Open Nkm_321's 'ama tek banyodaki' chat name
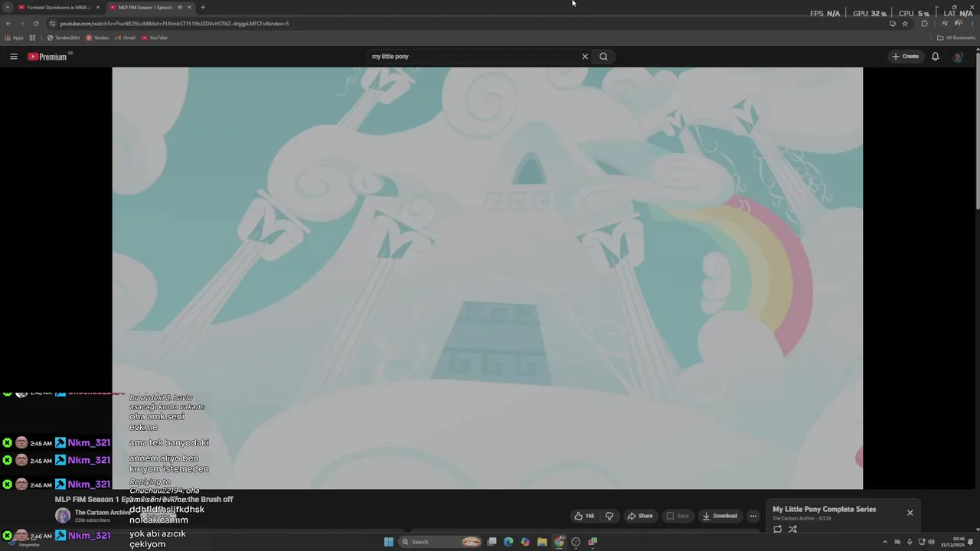This screenshot has width=980, height=551. click(x=89, y=443)
